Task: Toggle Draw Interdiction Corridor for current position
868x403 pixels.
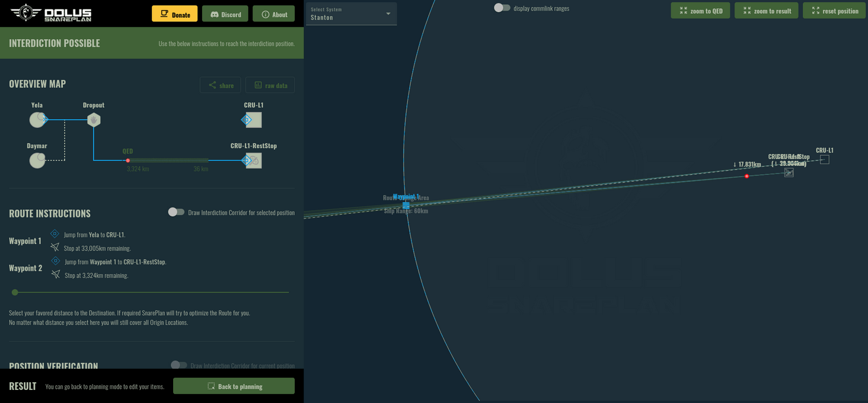Action: (x=178, y=366)
